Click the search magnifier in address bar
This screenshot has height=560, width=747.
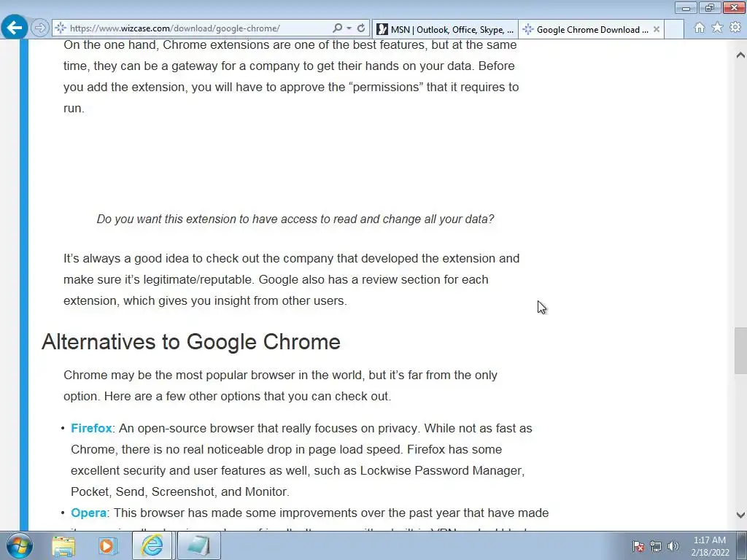(x=337, y=28)
